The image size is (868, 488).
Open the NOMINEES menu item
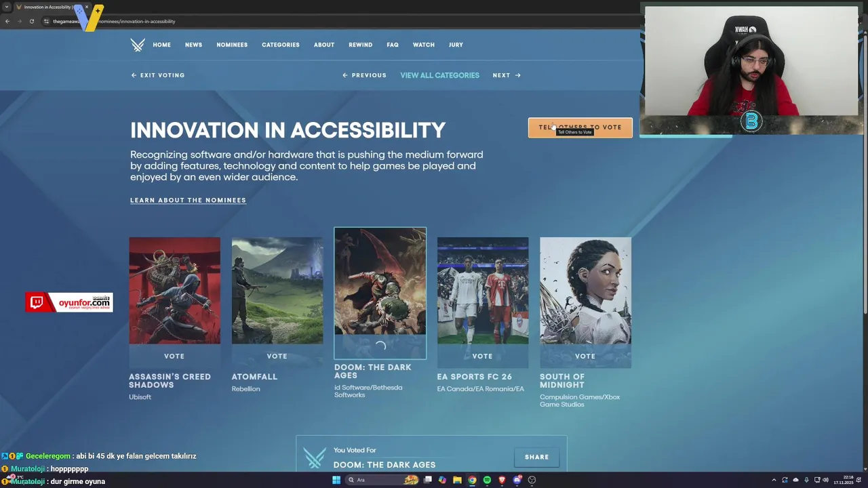tap(232, 45)
